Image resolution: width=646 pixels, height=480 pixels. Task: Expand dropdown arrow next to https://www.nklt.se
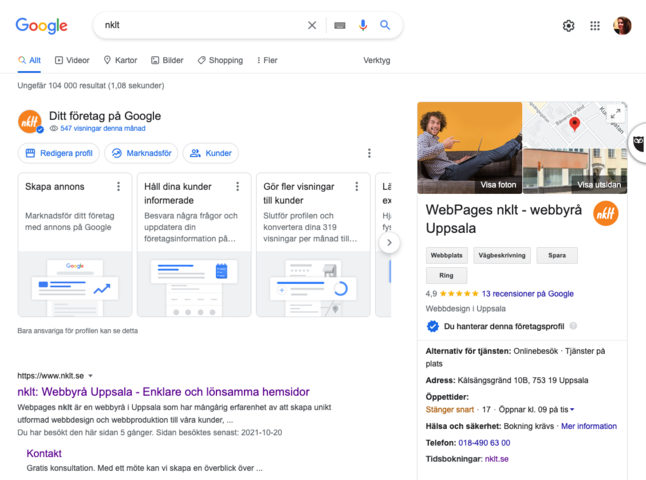click(x=91, y=376)
